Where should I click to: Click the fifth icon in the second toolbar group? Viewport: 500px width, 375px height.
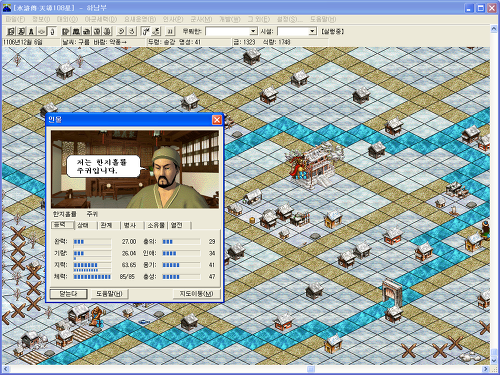pyautogui.click(x=107, y=31)
